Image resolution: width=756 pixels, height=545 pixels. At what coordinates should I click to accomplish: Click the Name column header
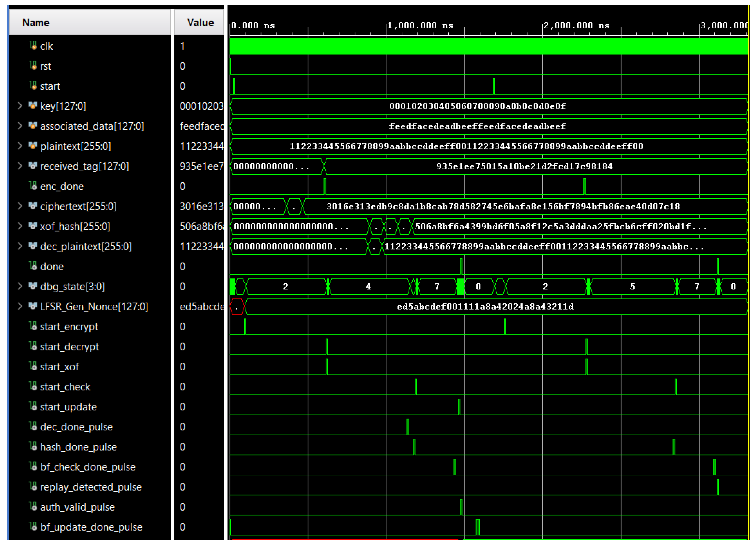point(36,23)
